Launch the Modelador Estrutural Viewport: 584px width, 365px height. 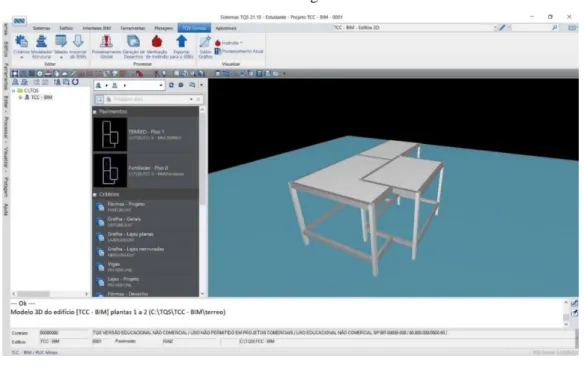click(41, 46)
